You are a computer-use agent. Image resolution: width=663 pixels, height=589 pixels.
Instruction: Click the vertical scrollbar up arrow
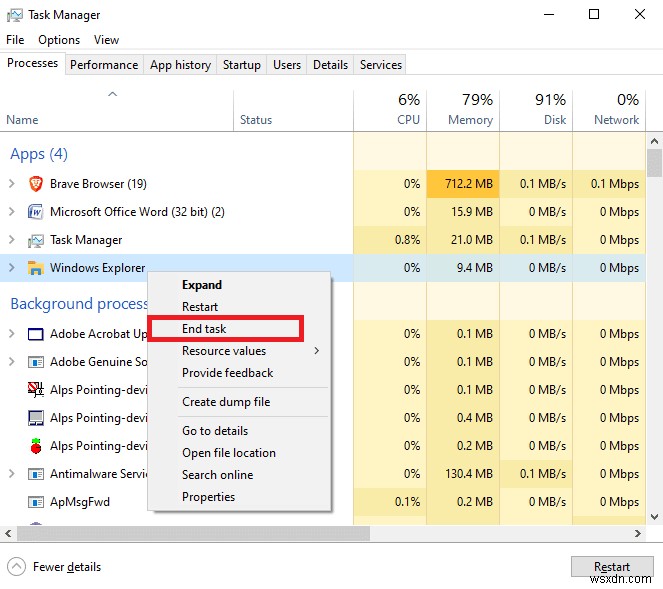coord(655,141)
